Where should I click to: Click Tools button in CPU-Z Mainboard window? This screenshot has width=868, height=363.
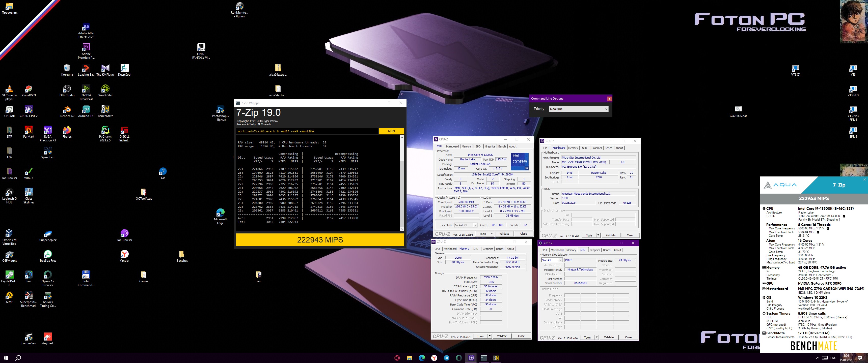click(589, 235)
